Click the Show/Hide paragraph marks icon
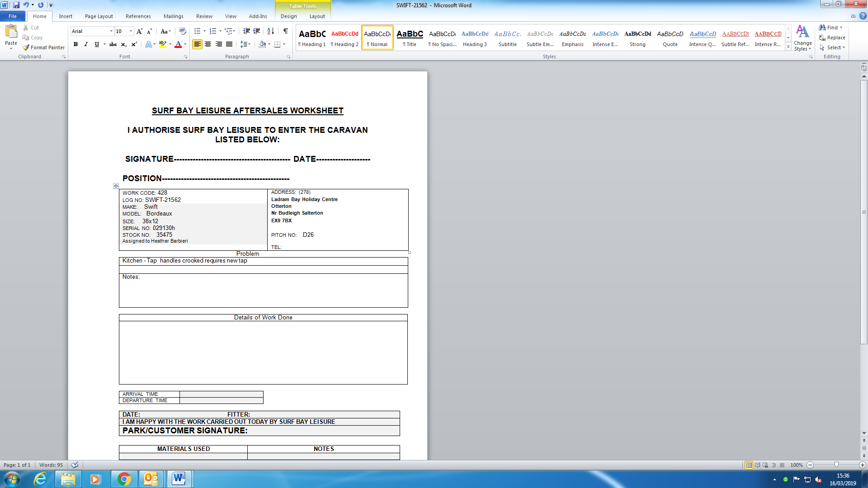The image size is (868, 488). (286, 31)
